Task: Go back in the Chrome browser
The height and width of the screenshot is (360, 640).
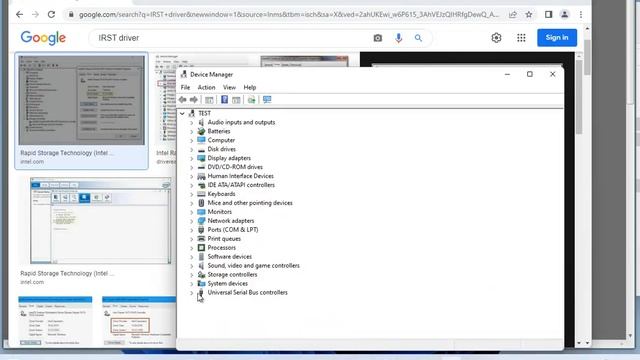Action: tap(20, 14)
